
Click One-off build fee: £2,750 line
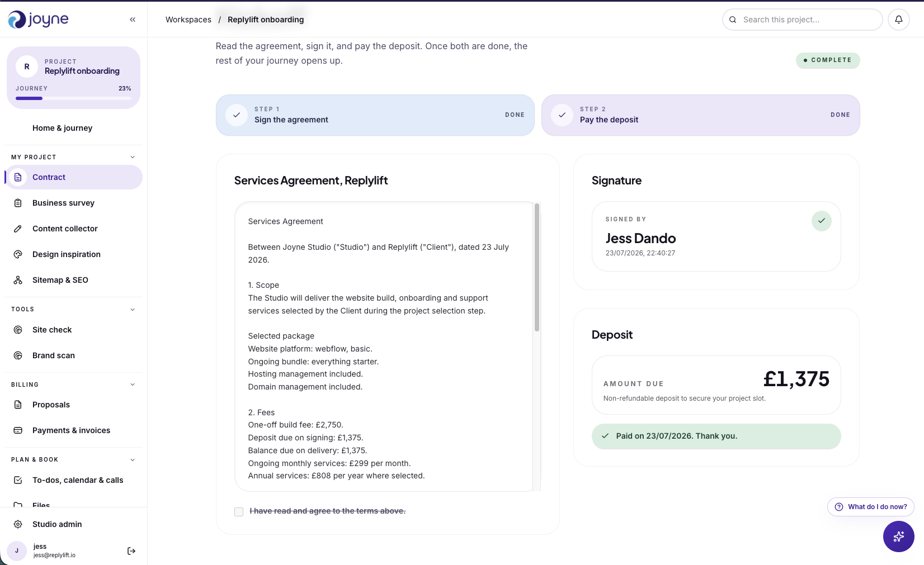(296, 425)
